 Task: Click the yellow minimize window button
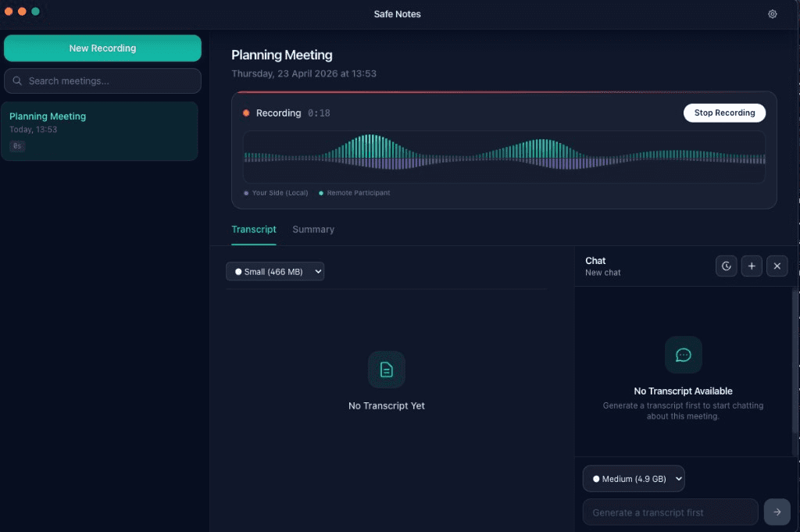[22, 11]
